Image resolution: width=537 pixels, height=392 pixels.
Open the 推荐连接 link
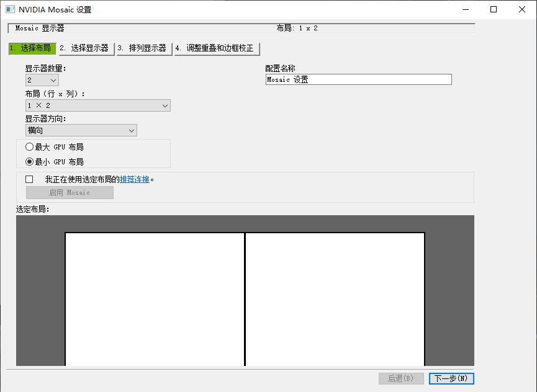(x=135, y=179)
